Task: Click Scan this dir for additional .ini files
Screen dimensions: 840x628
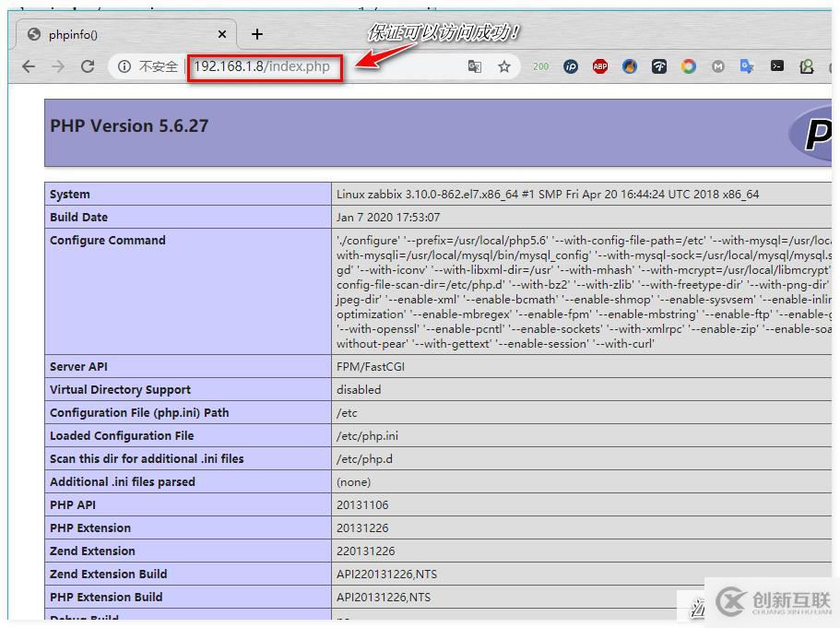Action: coord(147,458)
